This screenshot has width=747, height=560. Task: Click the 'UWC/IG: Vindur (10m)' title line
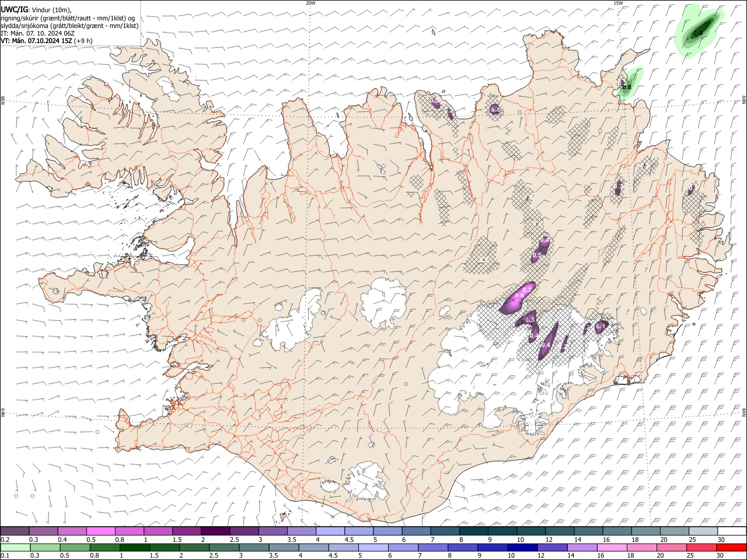pos(36,10)
